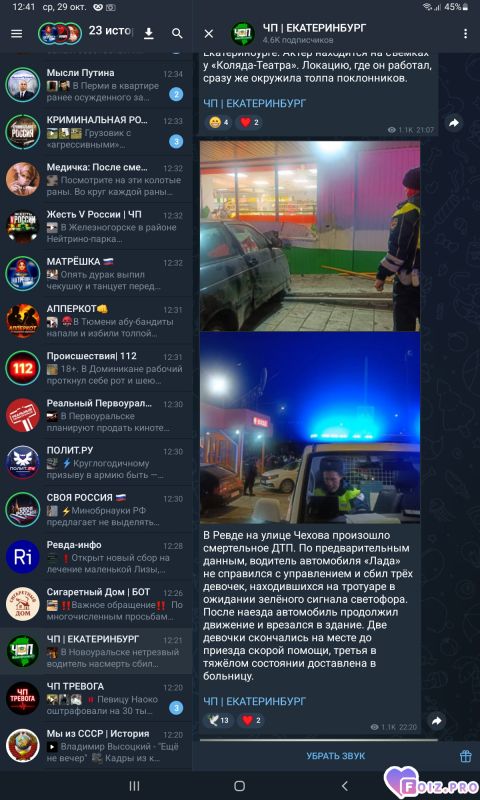Viewport: 480px width, 800px height.
Task: Open the ЧП | ЕКАТЕРИНБУРГ signature link below ДТП text
Action: [255, 701]
